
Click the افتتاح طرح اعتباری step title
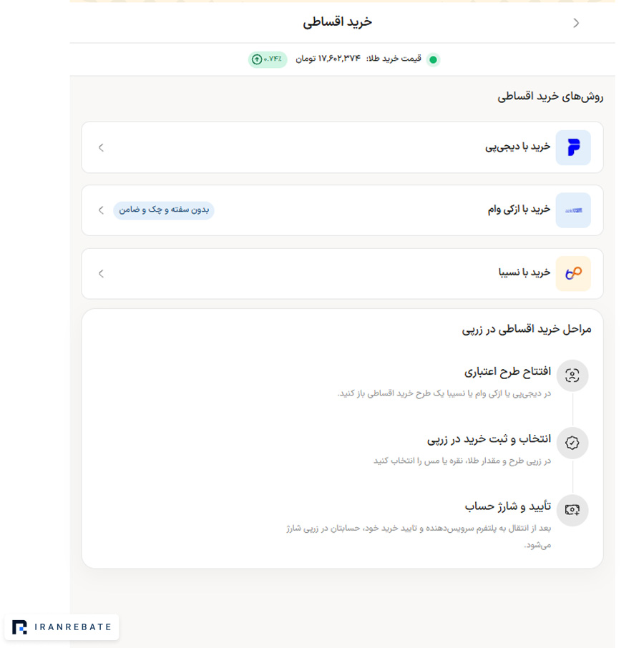(x=507, y=371)
